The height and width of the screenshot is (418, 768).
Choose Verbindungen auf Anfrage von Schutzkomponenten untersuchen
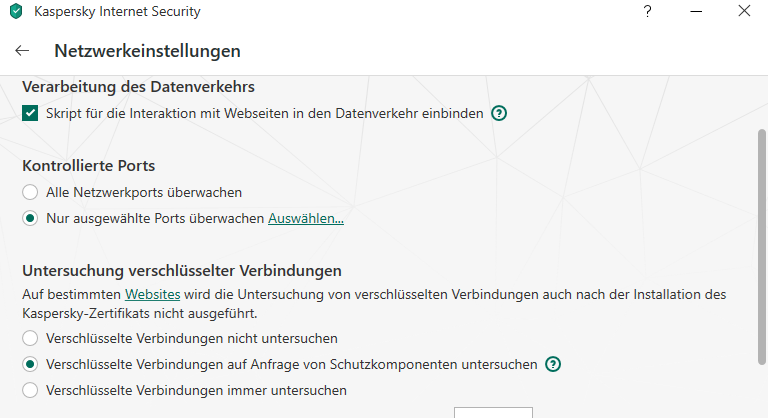pyautogui.click(x=30, y=364)
